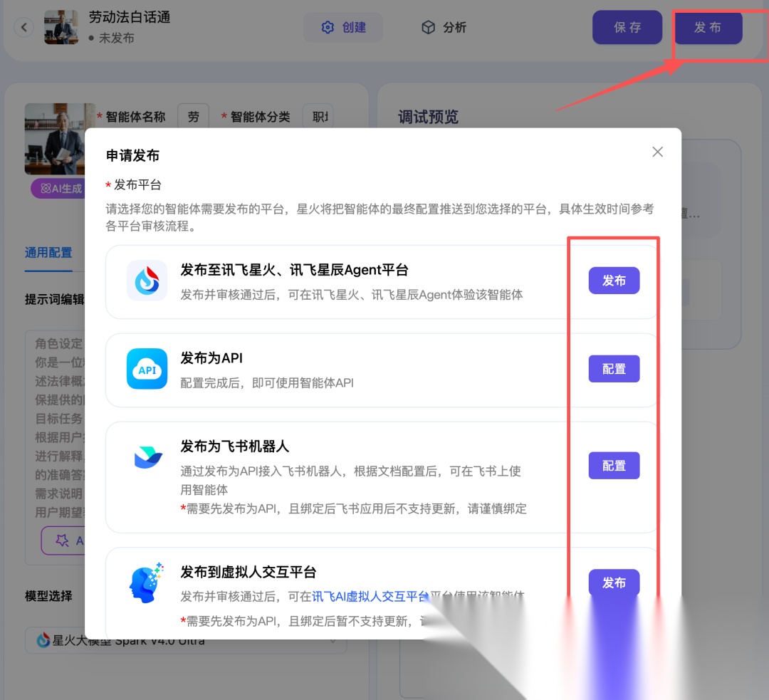Open the 智能体分类 dropdown
769x700 pixels.
318,117
